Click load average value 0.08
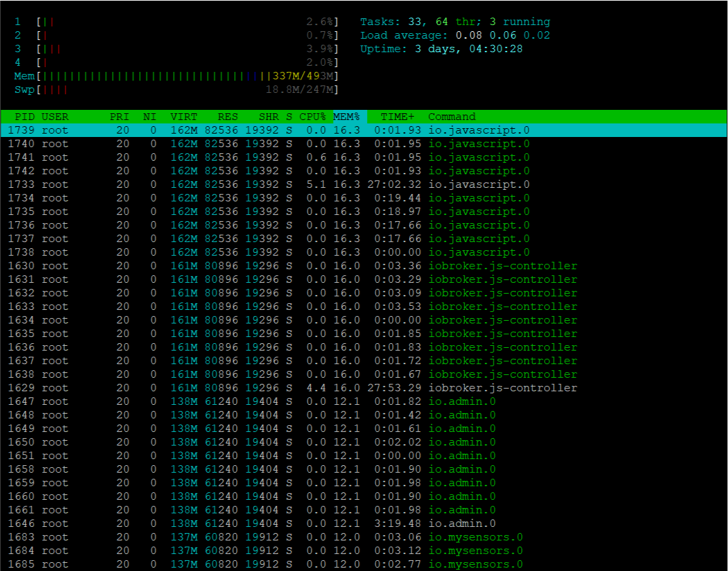 tap(468, 35)
